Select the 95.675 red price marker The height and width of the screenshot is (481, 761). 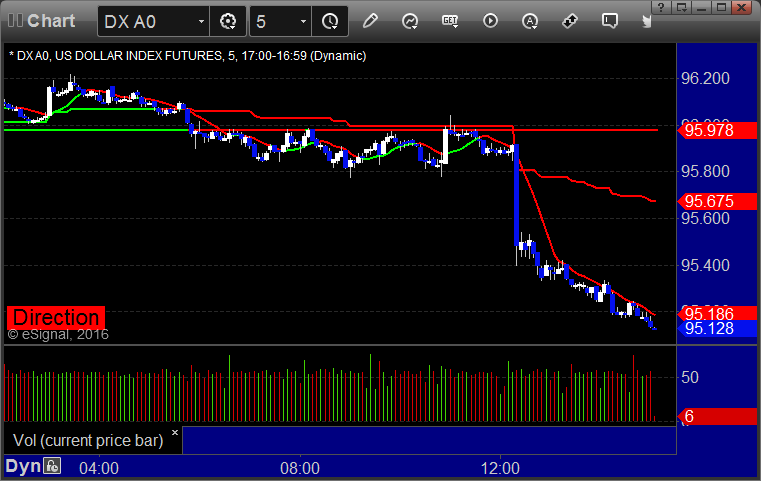pyautogui.click(x=717, y=201)
